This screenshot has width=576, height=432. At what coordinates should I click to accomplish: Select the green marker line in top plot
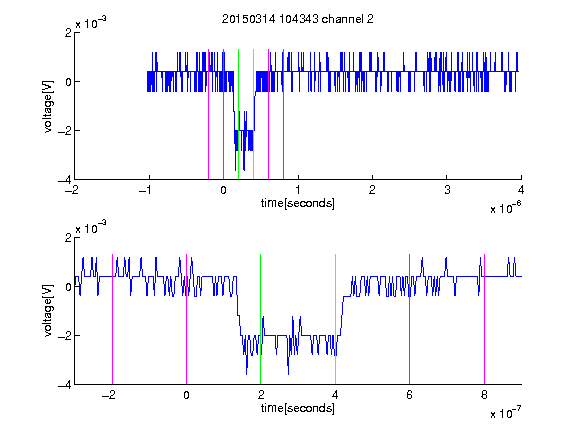(x=238, y=114)
